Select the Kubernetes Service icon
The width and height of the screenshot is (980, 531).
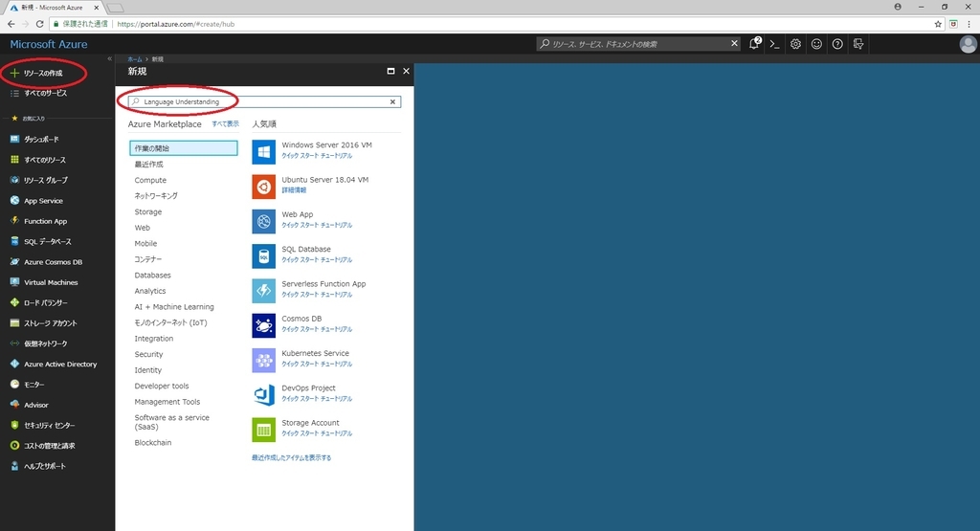(x=264, y=361)
